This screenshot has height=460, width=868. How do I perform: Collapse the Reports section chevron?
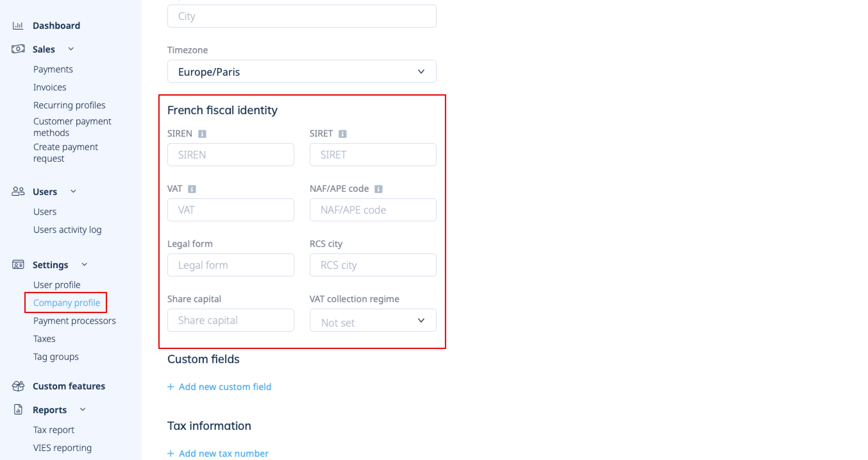tap(83, 409)
